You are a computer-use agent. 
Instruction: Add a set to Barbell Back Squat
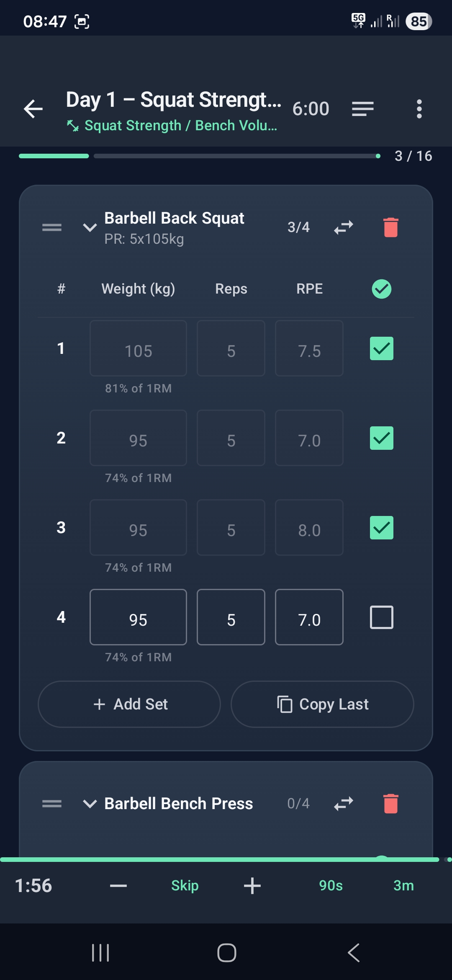(129, 704)
